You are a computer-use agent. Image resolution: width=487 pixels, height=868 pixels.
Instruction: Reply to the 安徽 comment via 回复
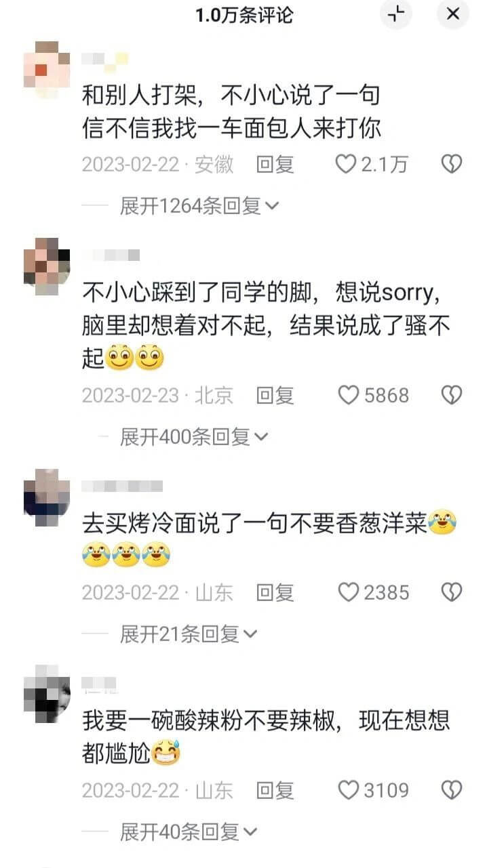[x=275, y=164]
